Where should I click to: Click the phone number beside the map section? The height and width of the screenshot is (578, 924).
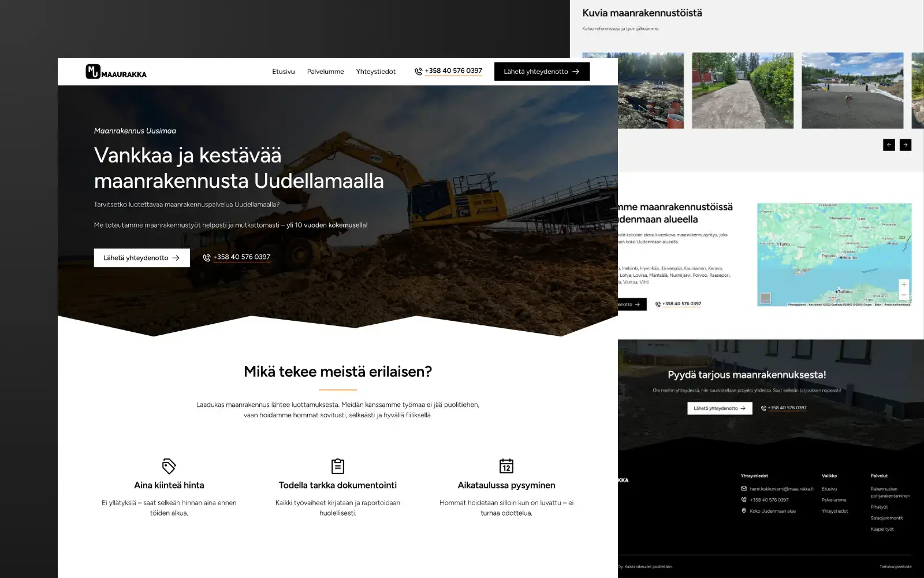coord(681,304)
